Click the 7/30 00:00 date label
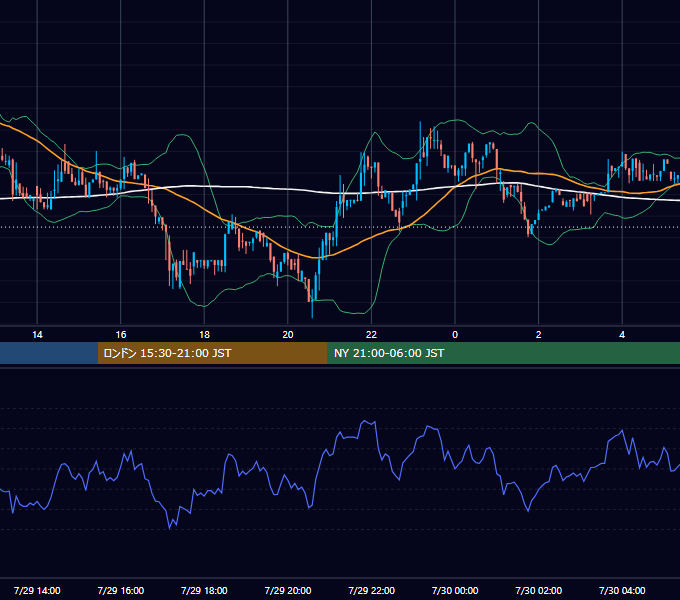Screen dimensions: 680x600 pyautogui.click(x=455, y=590)
